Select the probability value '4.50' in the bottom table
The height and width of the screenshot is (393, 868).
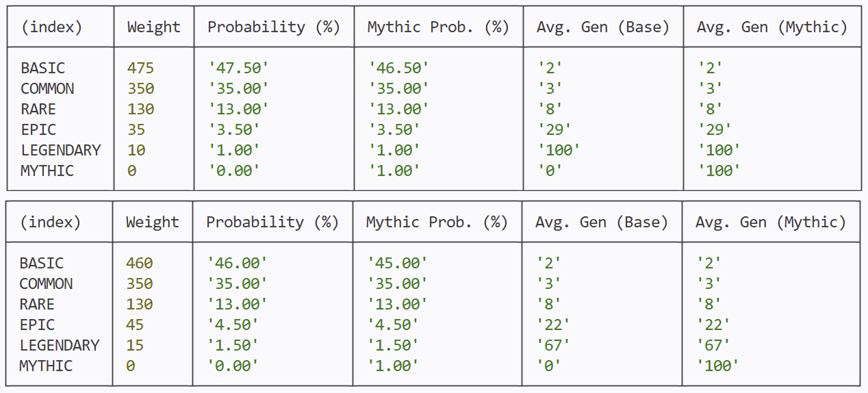pos(233,325)
